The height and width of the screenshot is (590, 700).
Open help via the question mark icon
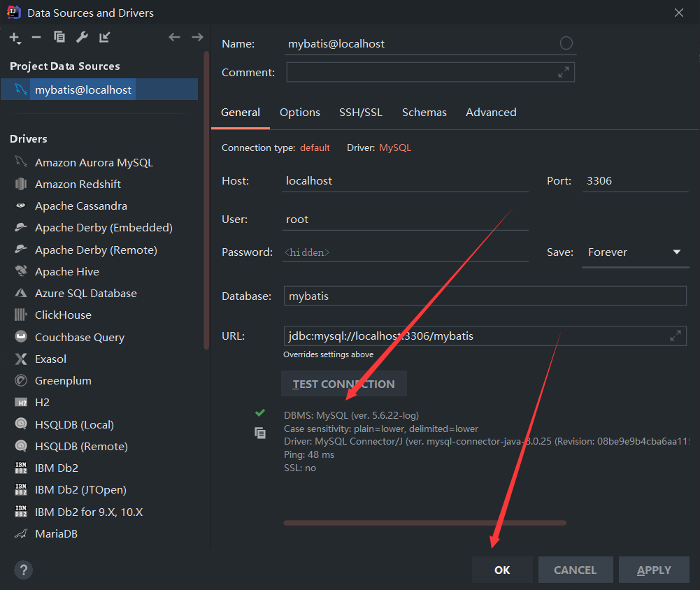tap(23, 570)
